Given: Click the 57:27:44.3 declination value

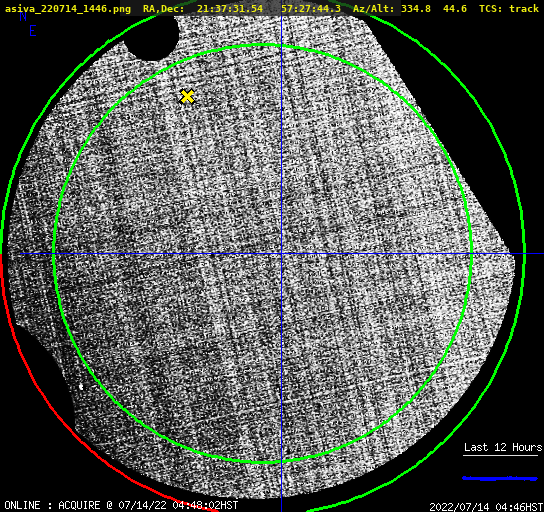Looking at the screenshot, I should (x=311, y=8).
